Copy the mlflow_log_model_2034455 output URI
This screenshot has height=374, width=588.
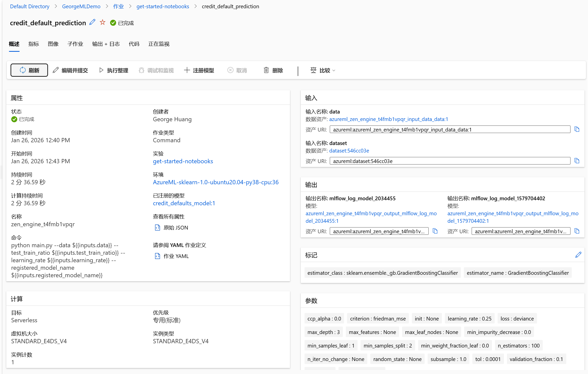coord(435,231)
